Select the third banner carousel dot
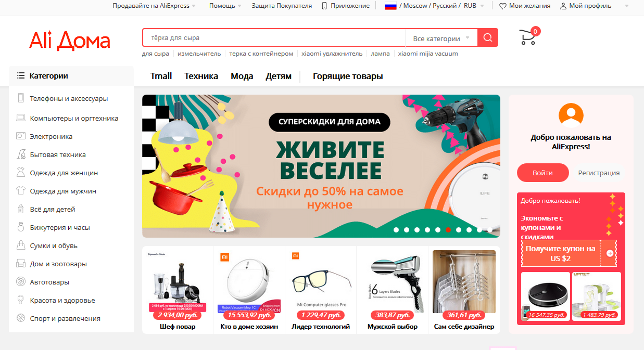This screenshot has height=350, width=644. (x=417, y=230)
